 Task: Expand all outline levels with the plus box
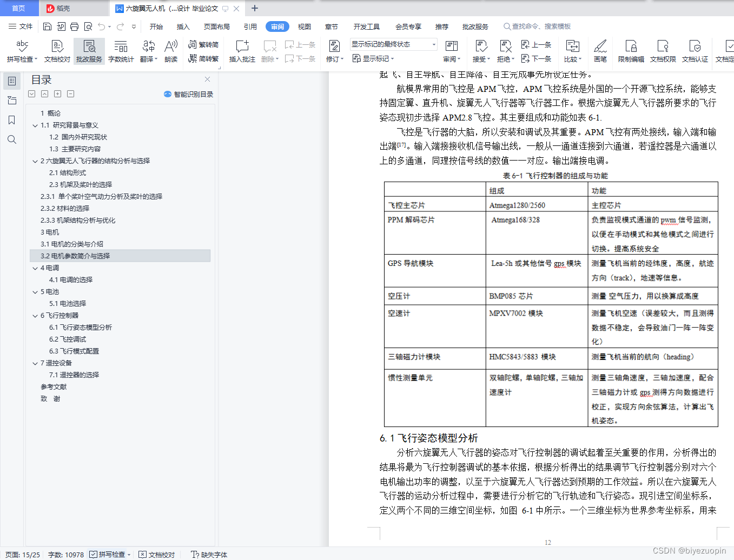point(57,94)
